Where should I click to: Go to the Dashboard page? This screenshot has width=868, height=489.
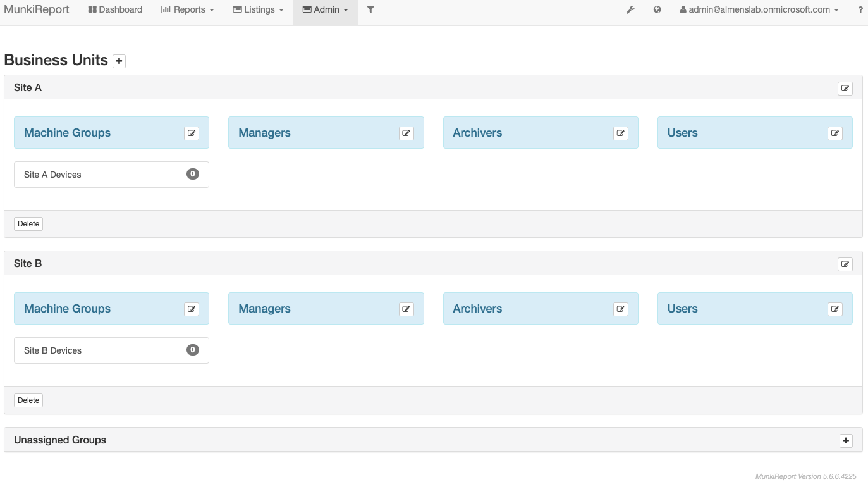(115, 10)
